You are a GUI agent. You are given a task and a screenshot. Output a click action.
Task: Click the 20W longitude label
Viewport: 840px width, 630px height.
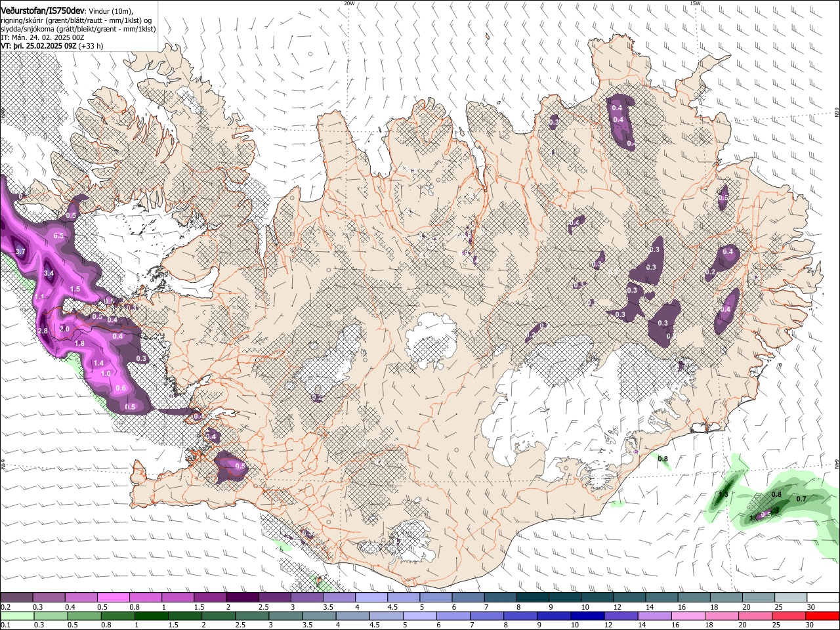349,3
